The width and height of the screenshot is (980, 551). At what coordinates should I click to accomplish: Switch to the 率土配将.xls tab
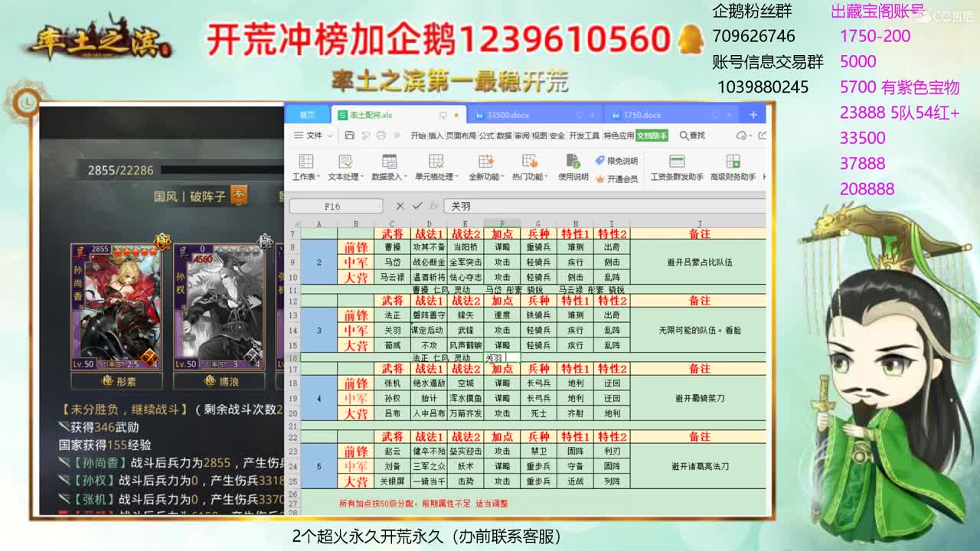click(x=397, y=115)
